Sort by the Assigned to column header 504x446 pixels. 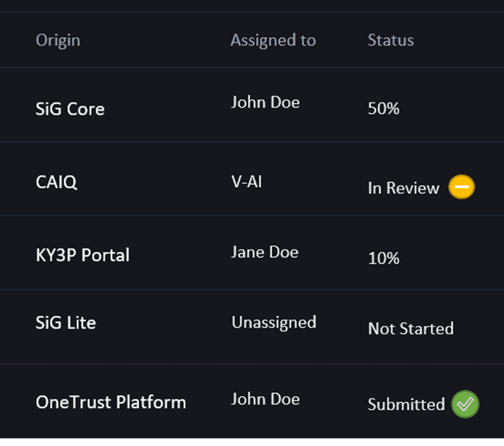click(273, 40)
